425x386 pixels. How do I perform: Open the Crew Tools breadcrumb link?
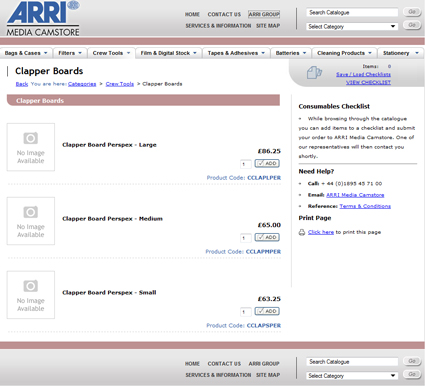click(x=120, y=84)
